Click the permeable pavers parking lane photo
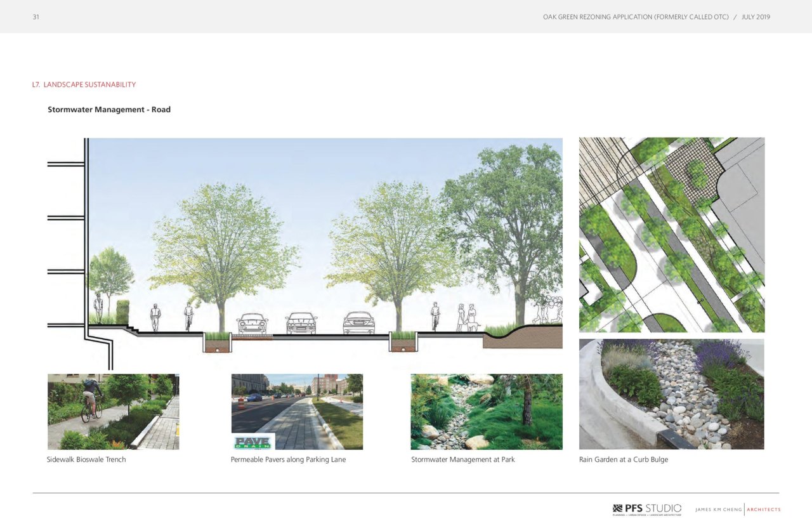This screenshot has height=526, width=812. [x=297, y=412]
